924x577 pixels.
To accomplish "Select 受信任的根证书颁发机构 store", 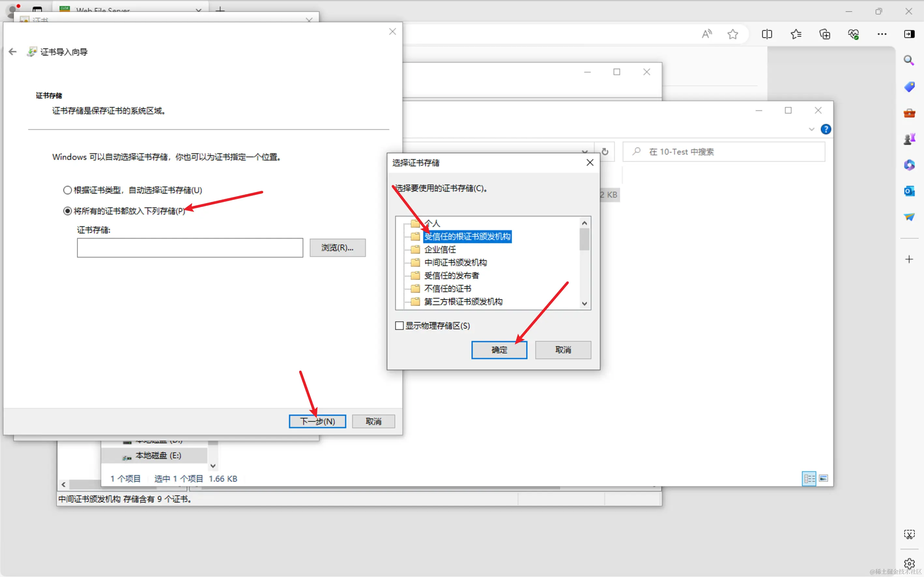I will (467, 237).
